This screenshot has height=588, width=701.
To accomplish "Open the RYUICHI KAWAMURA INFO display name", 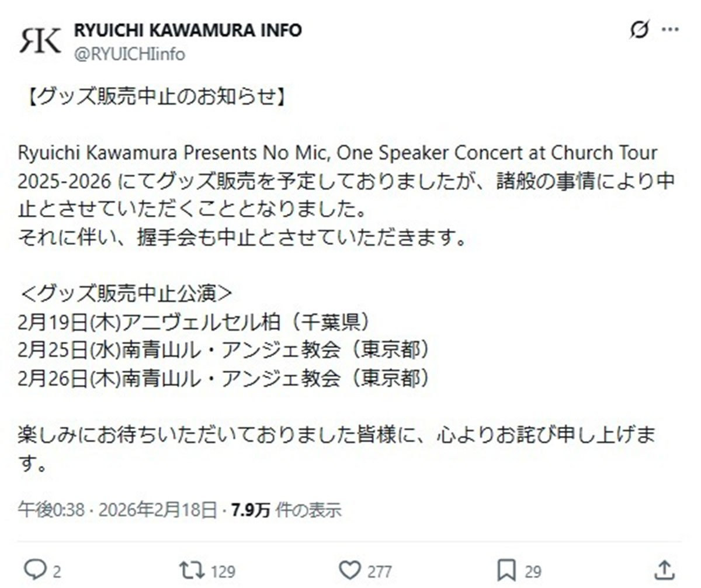I will 188,30.
